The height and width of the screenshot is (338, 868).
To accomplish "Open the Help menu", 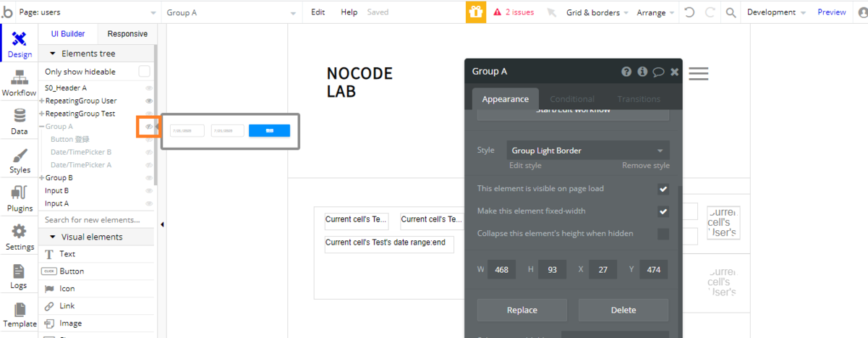I will tap(349, 12).
